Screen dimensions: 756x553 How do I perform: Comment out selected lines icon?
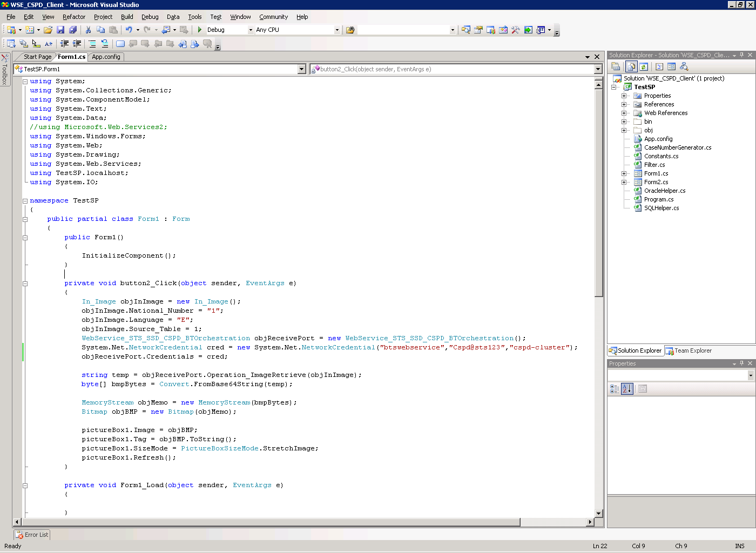click(92, 44)
